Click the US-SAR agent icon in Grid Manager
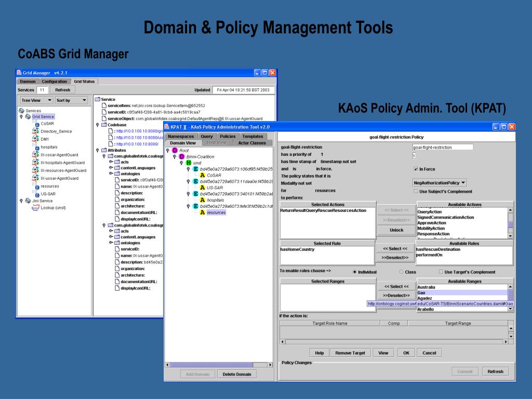 click(36, 194)
